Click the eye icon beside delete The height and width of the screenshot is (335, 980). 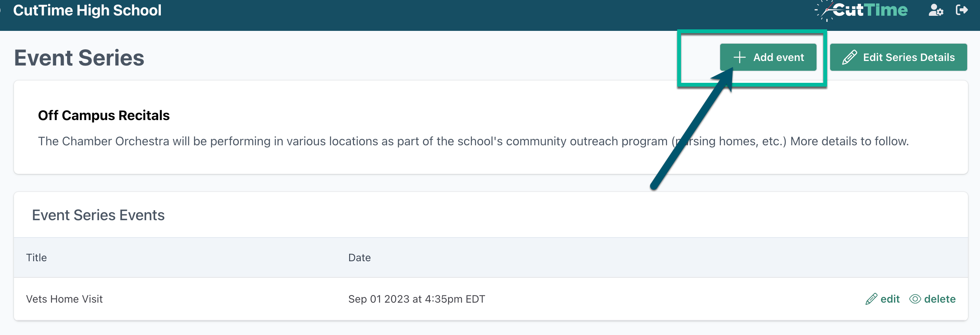point(914,299)
